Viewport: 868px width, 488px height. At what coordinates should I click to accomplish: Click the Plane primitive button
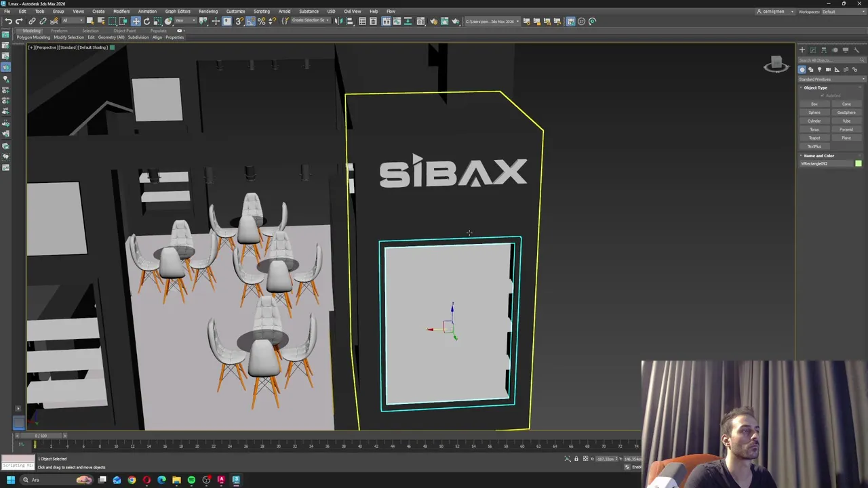846,138
